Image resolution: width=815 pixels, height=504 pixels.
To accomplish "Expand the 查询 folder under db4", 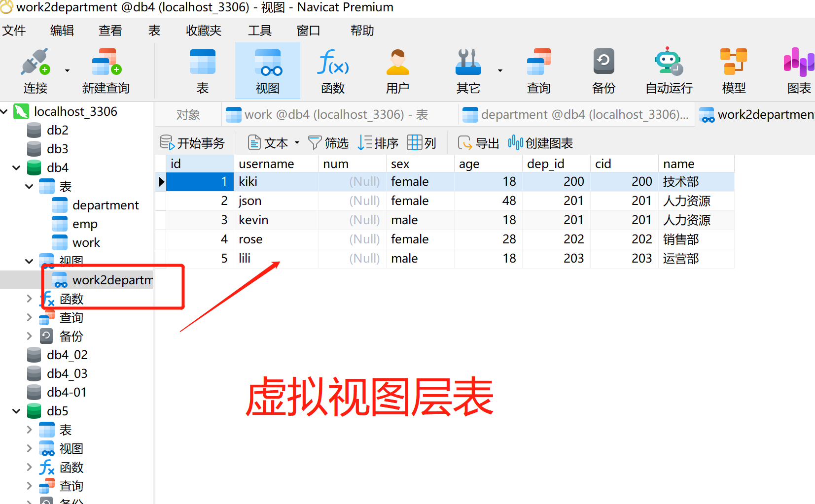I will pos(29,317).
